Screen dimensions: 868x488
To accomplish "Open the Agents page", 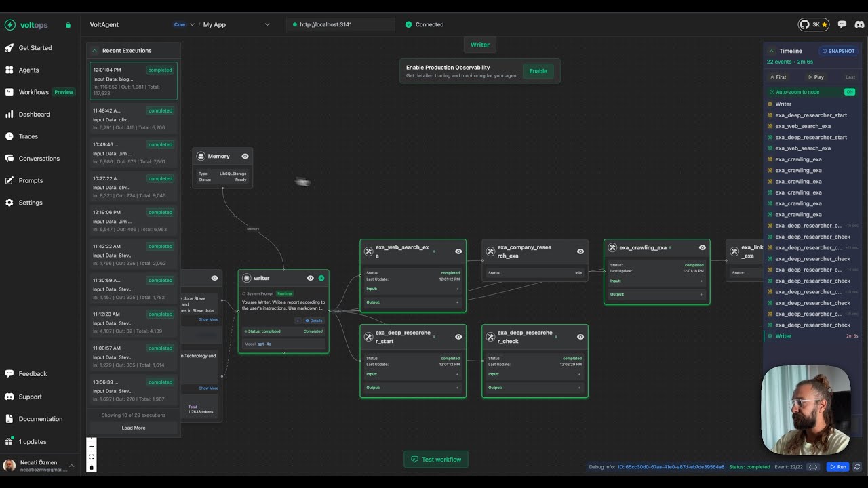I will [x=28, y=70].
